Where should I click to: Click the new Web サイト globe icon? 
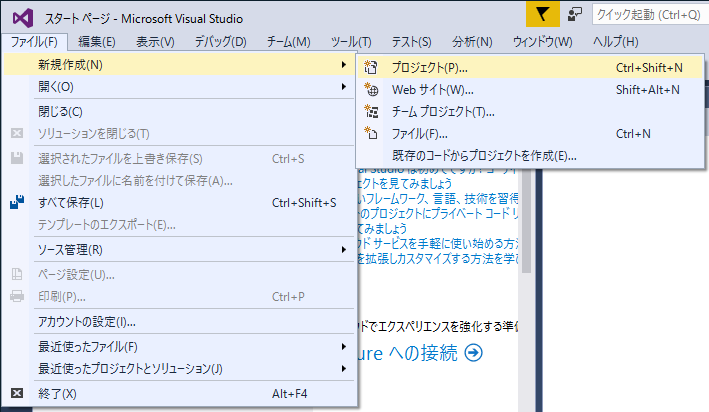(371, 90)
